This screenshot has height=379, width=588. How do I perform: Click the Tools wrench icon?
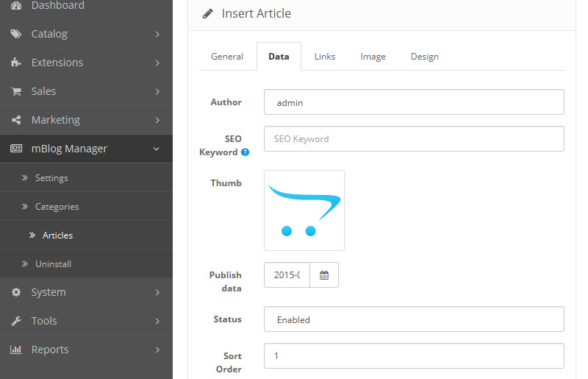click(x=16, y=321)
